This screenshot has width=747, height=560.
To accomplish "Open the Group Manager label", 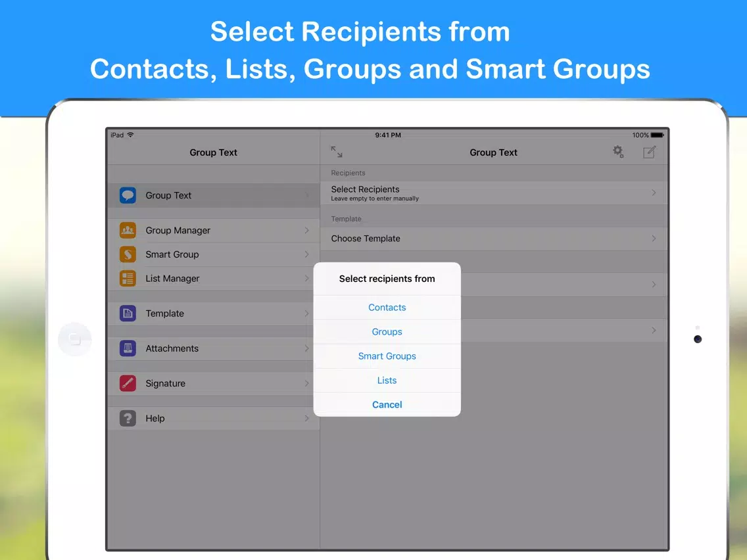I will (178, 231).
